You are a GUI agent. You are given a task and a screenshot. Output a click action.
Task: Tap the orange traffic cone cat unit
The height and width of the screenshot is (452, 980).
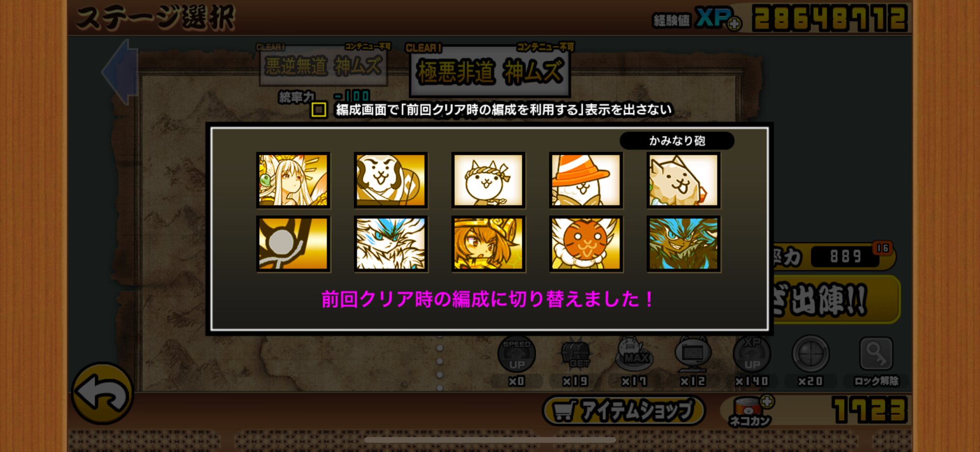(x=586, y=180)
